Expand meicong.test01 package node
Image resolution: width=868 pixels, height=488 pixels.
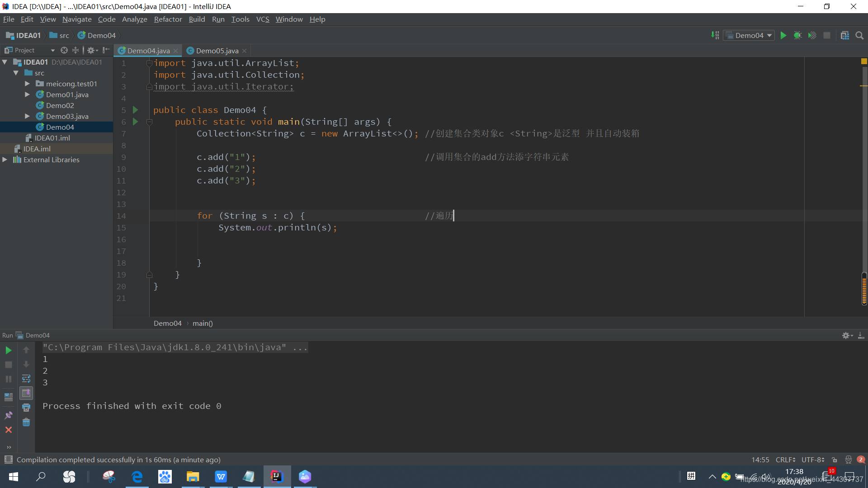tap(27, 84)
